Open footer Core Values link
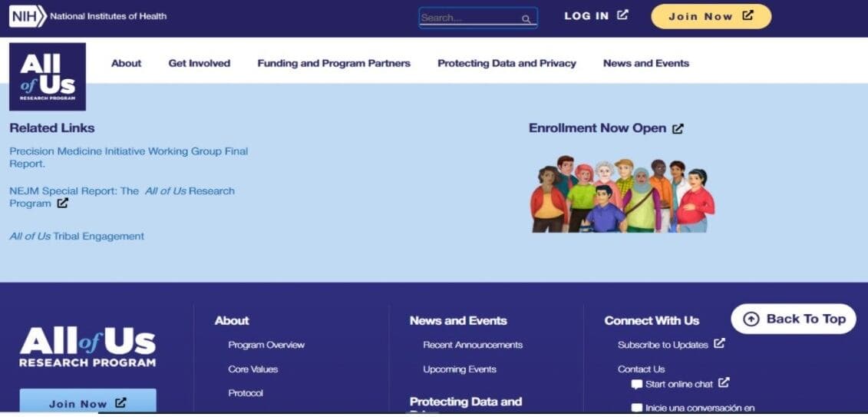This screenshot has height=417, width=868. coord(253,369)
